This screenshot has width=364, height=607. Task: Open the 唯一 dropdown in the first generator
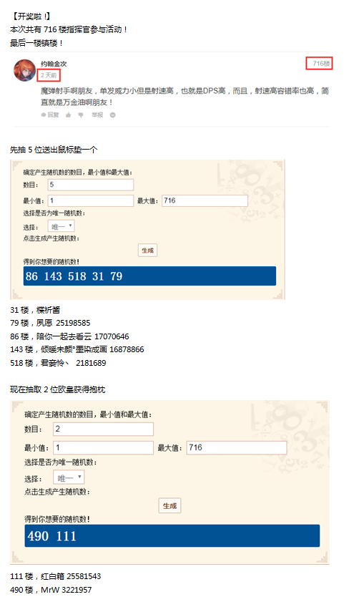pyautogui.click(x=61, y=226)
